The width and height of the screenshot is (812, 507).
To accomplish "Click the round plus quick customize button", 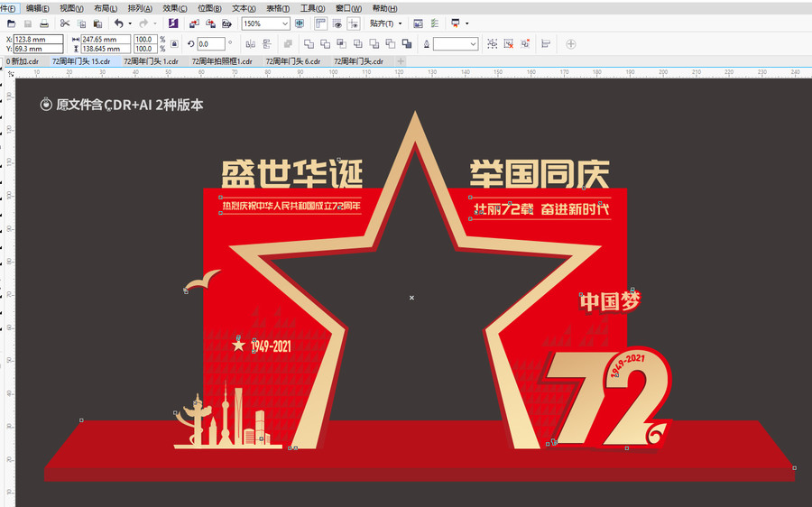I will (571, 44).
